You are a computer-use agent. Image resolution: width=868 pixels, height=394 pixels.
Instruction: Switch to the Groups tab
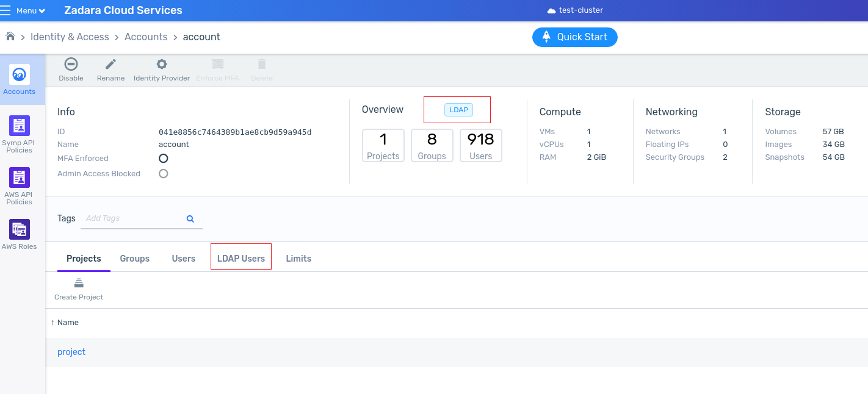135,259
